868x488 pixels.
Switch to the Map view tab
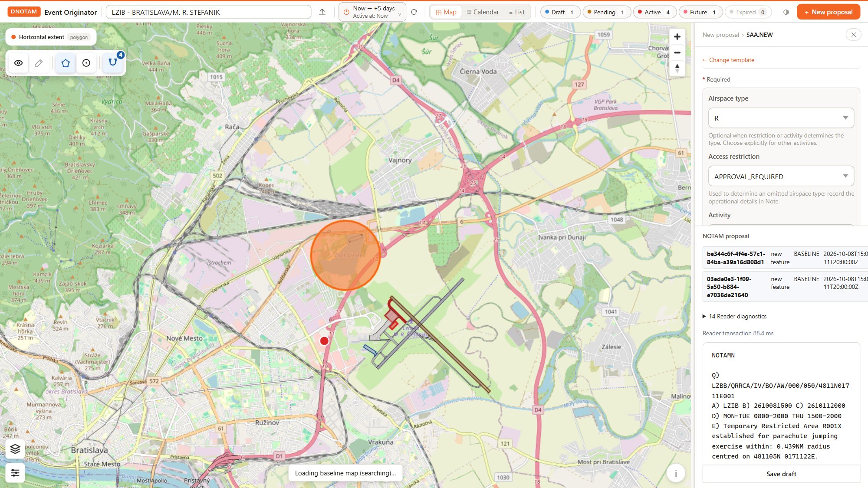tap(446, 12)
